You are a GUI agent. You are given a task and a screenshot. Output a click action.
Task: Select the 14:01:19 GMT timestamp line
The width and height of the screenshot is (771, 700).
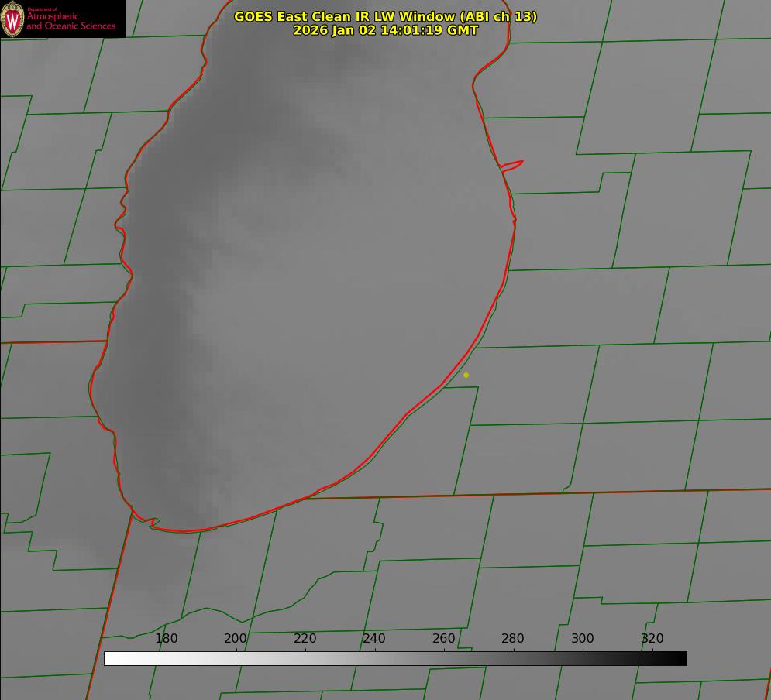[385, 30]
